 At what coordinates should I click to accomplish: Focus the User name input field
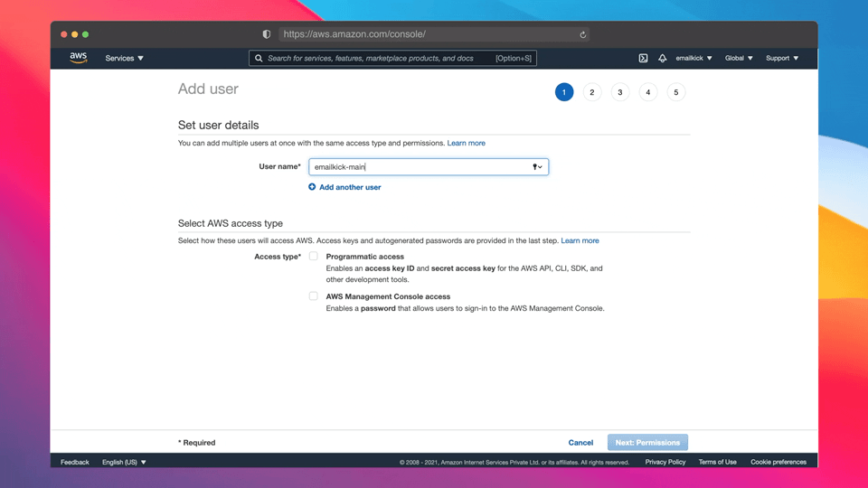coord(429,166)
